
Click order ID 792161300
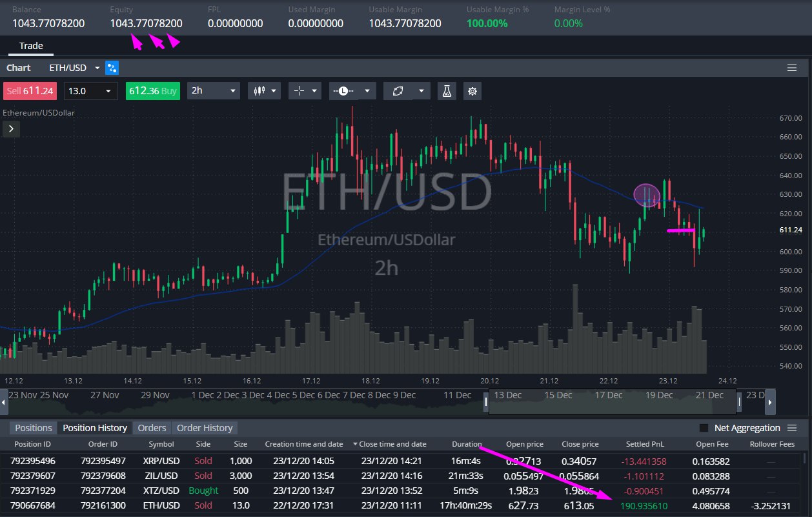(103, 505)
